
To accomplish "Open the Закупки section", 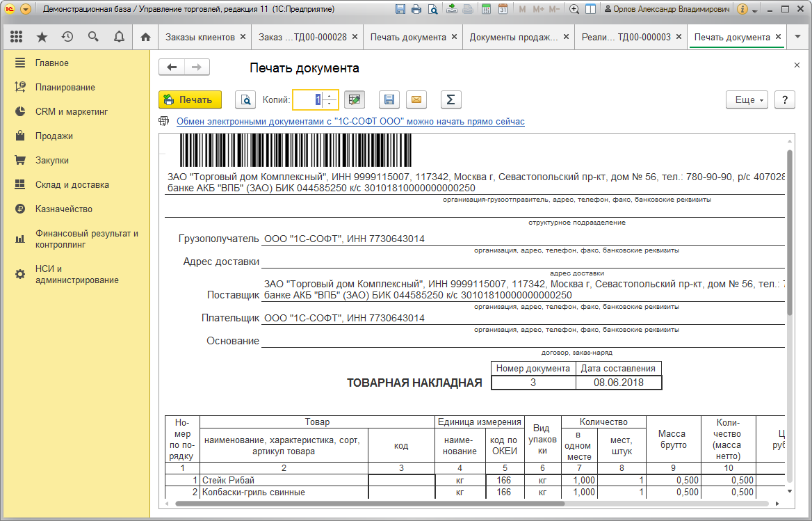I will click(51, 160).
